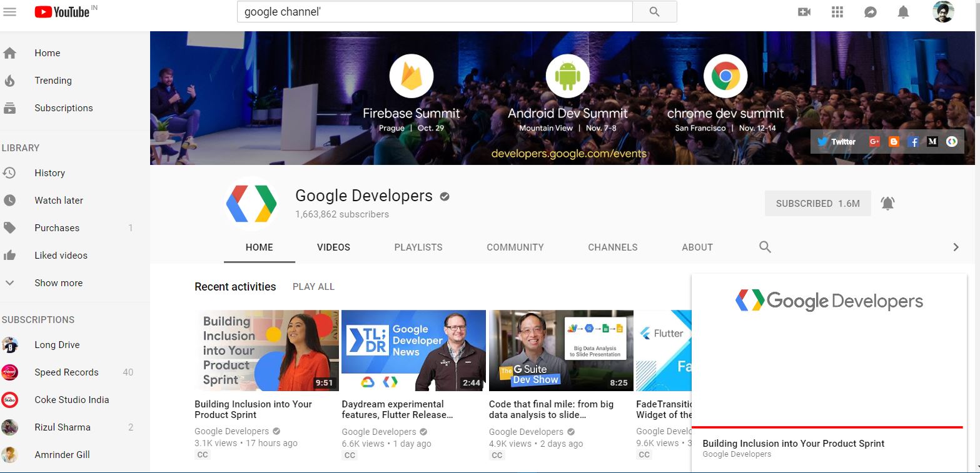
Task: Open developers.google.com/events banner link
Action: pyautogui.click(x=568, y=153)
